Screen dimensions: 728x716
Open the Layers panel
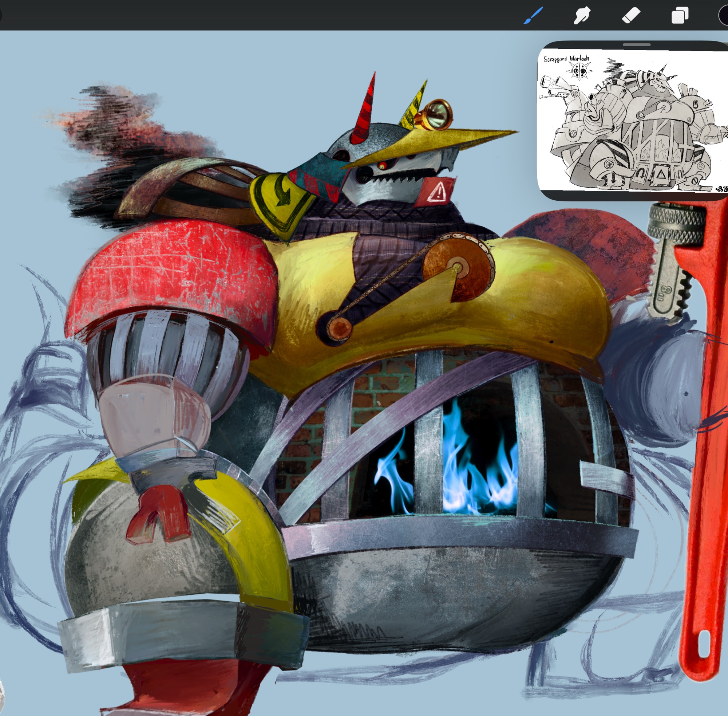click(680, 16)
